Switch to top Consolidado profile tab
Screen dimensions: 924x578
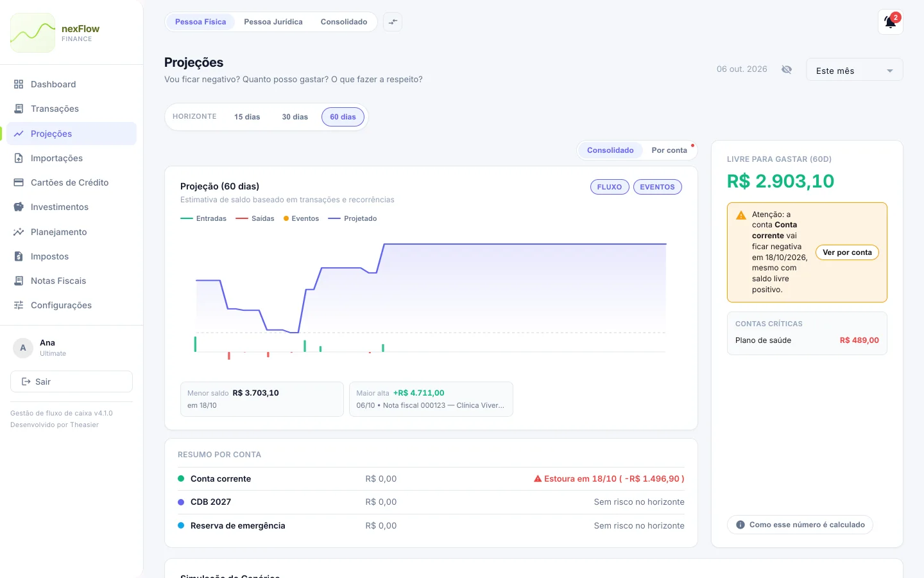pos(344,22)
